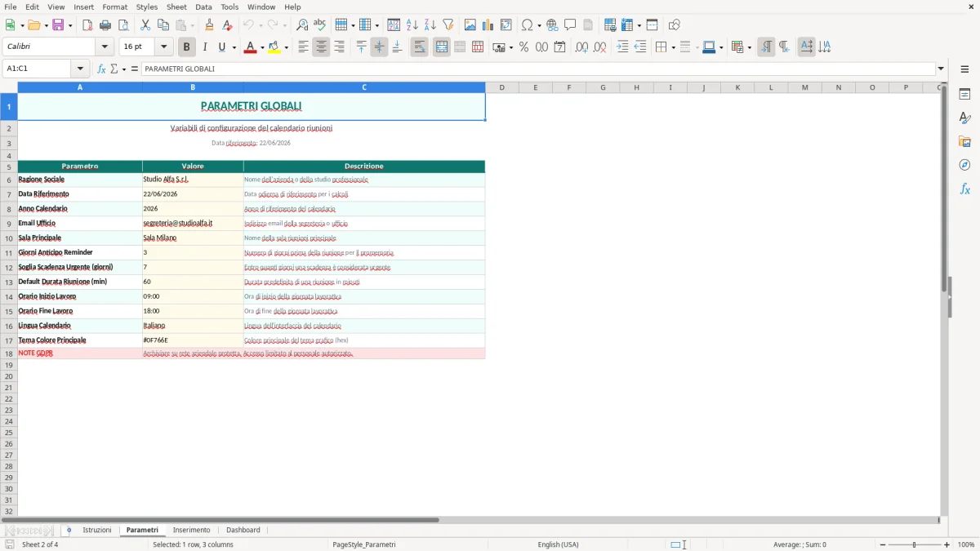Toggle center vertical alignment
This screenshot has height=551, width=980.
coord(380,47)
